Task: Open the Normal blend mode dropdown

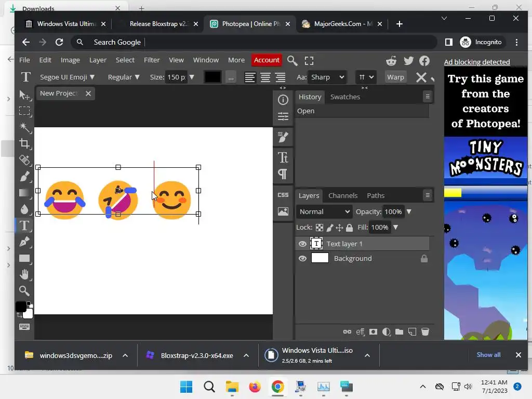Action: point(324,212)
